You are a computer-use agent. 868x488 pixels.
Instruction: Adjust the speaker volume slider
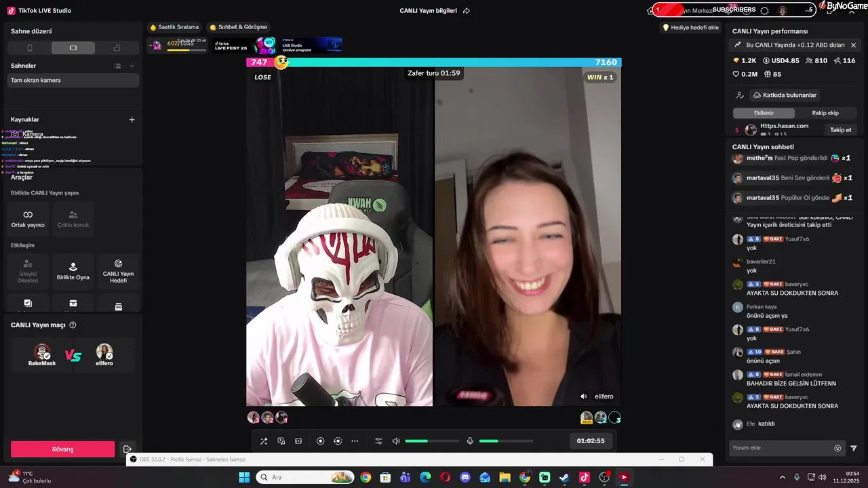(x=432, y=441)
